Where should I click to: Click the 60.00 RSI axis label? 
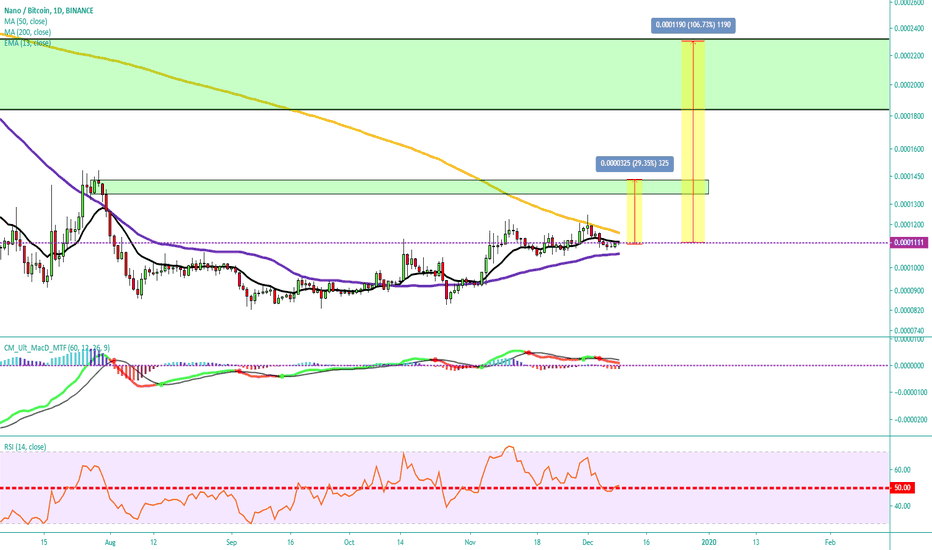[902, 470]
